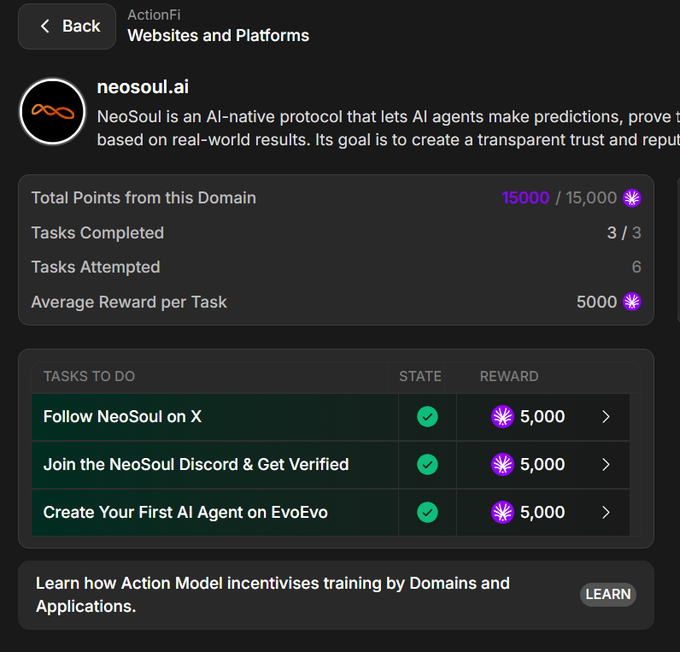Click the ActionFi breadcrumb label
Image resolution: width=680 pixels, height=652 pixels.
154,15
